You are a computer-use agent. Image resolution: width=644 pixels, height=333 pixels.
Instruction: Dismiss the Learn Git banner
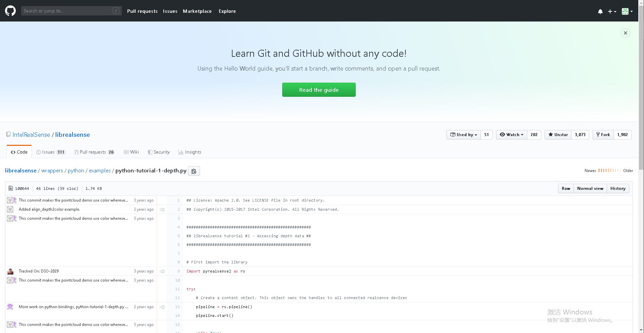[x=625, y=33]
